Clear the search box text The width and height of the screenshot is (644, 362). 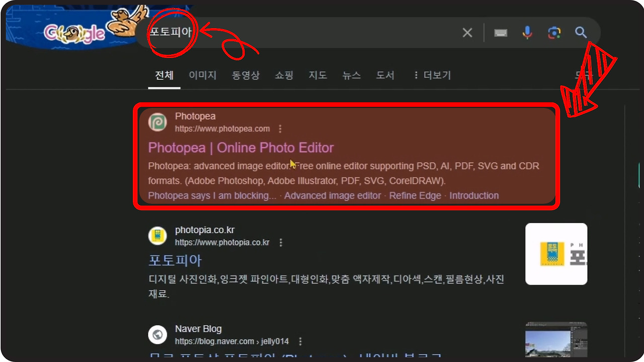coord(467,33)
